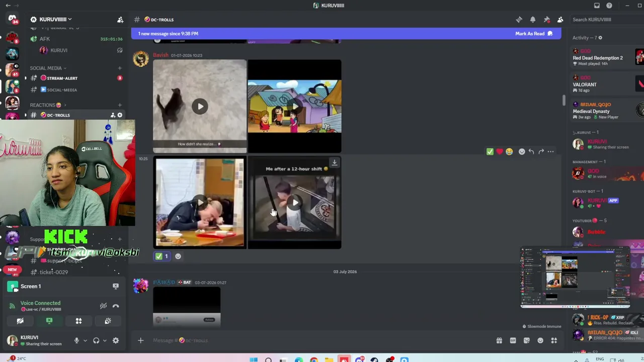Add channel to SOCIAL MEDIA category

[x=120, y=68]
